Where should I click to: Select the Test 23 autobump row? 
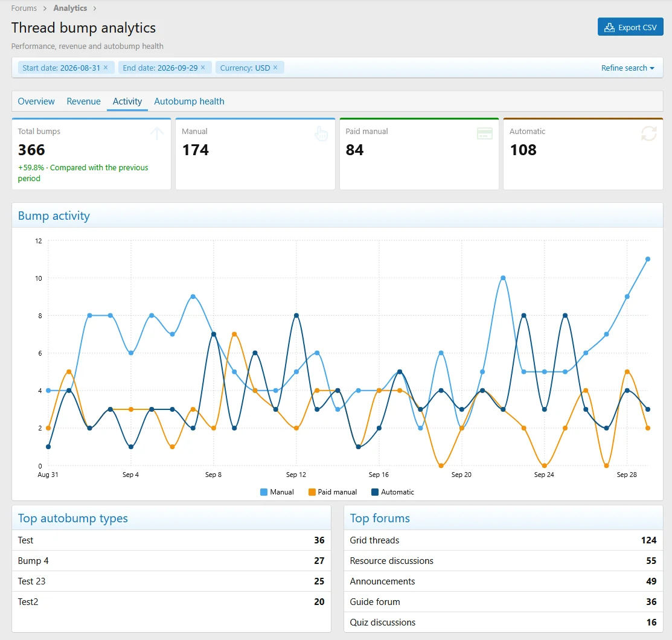point(171,581)
